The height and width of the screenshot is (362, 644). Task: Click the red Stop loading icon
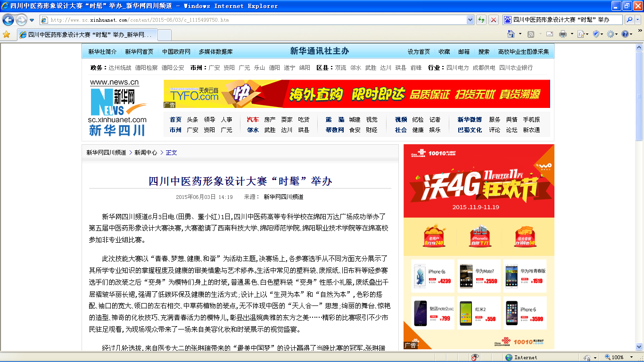(493, 20)
